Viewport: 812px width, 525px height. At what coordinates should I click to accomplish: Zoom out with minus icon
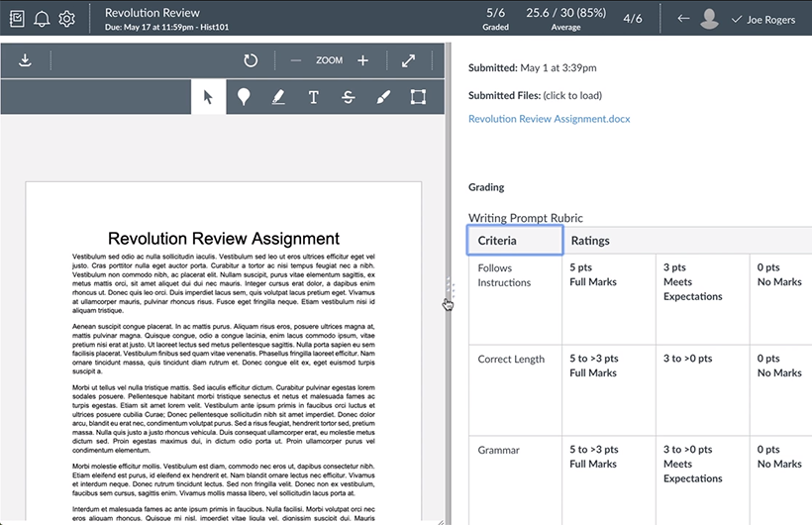296,60
